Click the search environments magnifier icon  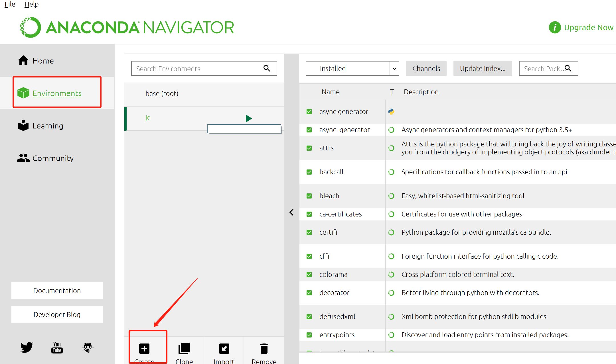[x=267, y=68]
